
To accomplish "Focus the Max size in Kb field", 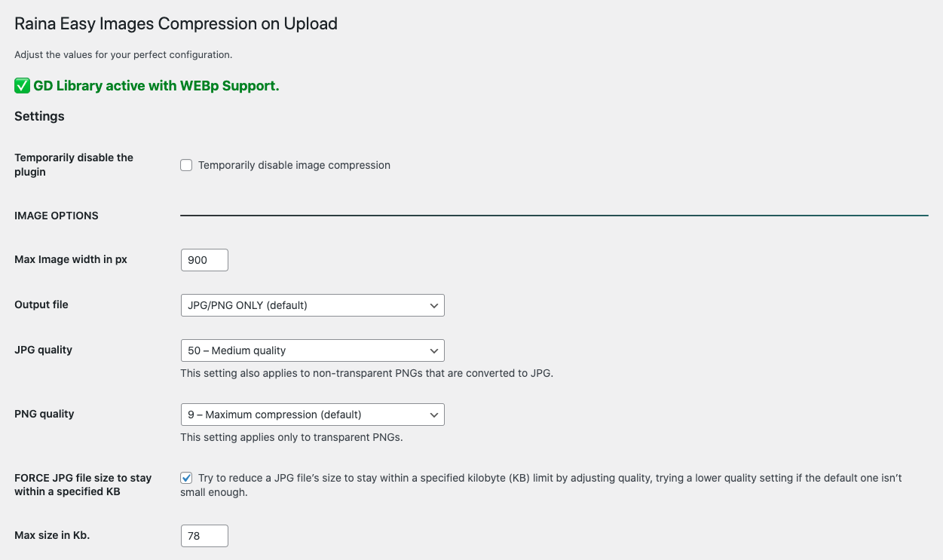I will pos(204,536).
